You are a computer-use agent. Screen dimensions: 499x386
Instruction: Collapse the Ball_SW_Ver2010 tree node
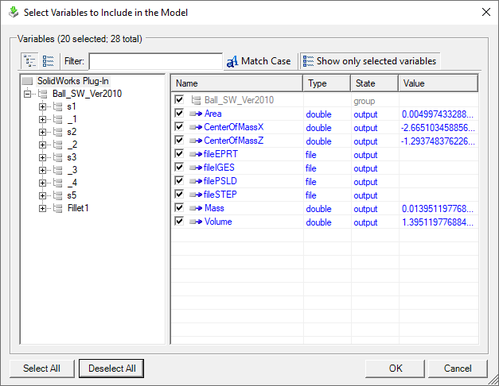pyautogui.click(x=28, y=94)
